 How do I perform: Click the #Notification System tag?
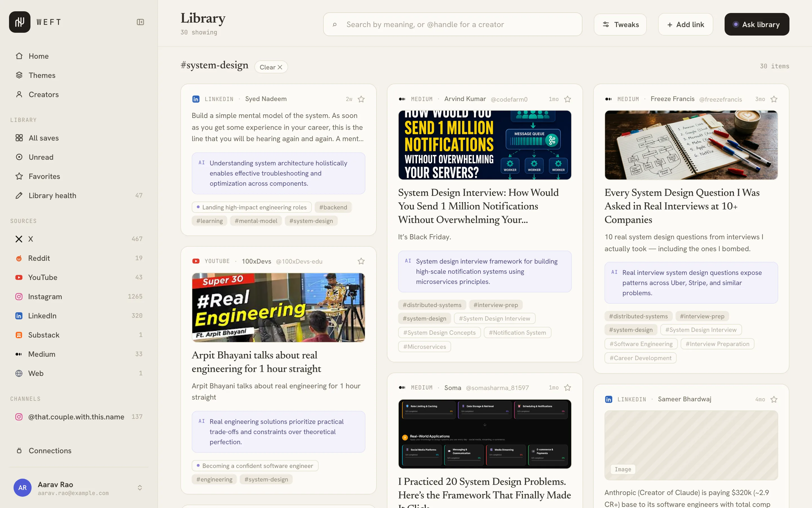(517, 333)
